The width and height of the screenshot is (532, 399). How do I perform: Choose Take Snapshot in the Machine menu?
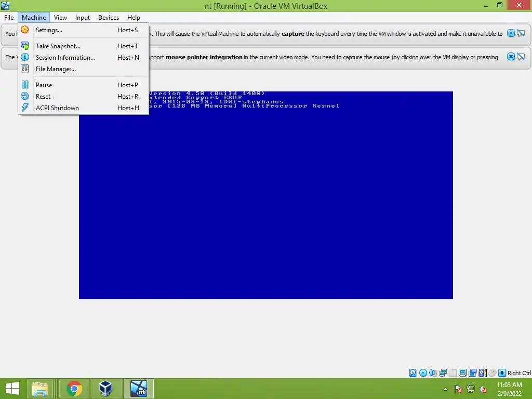coord(83,46)
